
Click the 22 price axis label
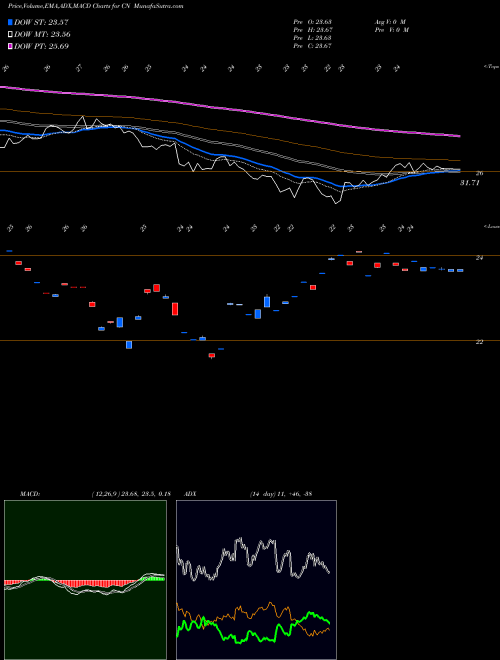tap(479, 342)
